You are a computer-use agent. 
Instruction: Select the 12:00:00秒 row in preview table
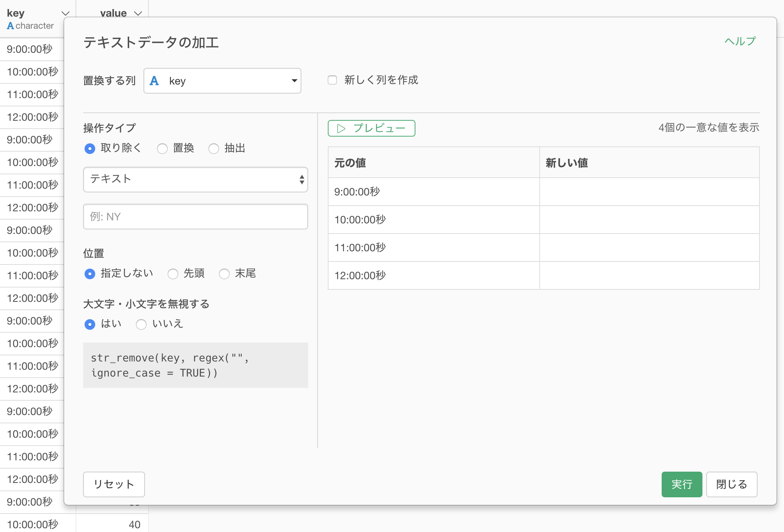point(544,275)
